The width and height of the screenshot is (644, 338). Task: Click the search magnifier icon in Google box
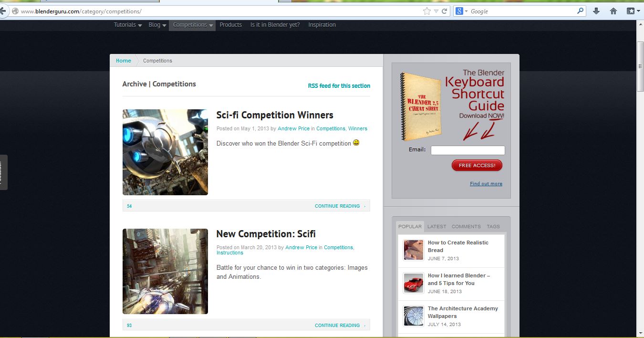[580, 11]
